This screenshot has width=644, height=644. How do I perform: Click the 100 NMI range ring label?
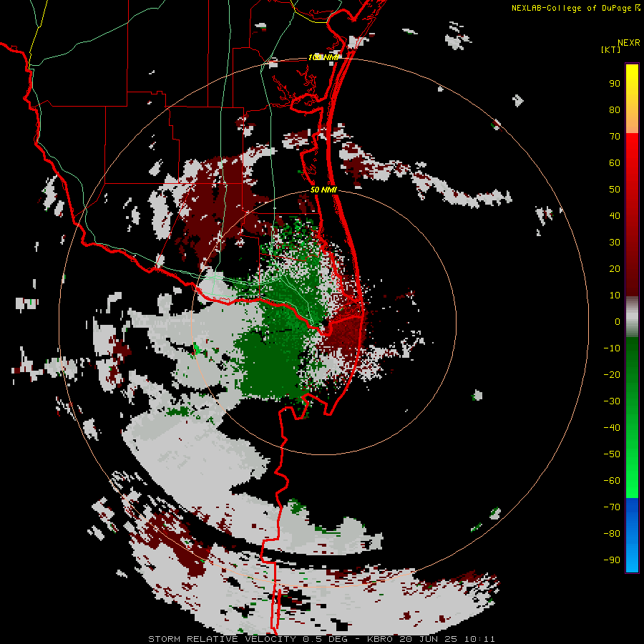click(x=323, y=57)
